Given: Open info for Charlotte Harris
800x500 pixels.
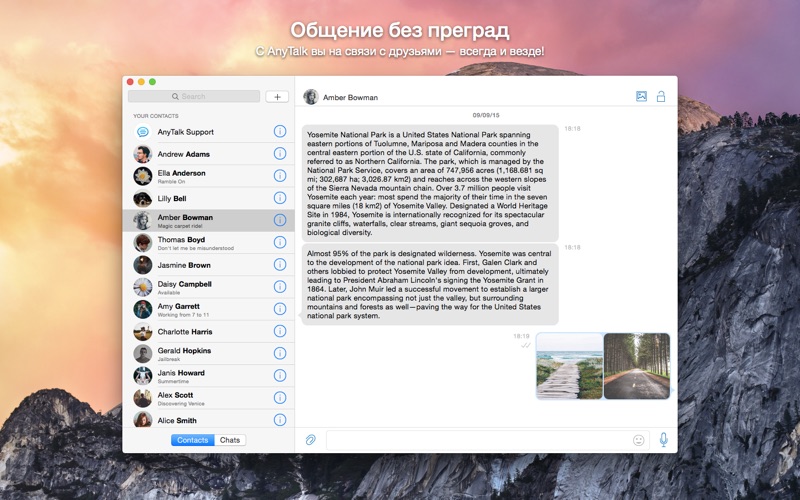Looking at the screenshot, I should pyautogui.click(x=280, y=331).
